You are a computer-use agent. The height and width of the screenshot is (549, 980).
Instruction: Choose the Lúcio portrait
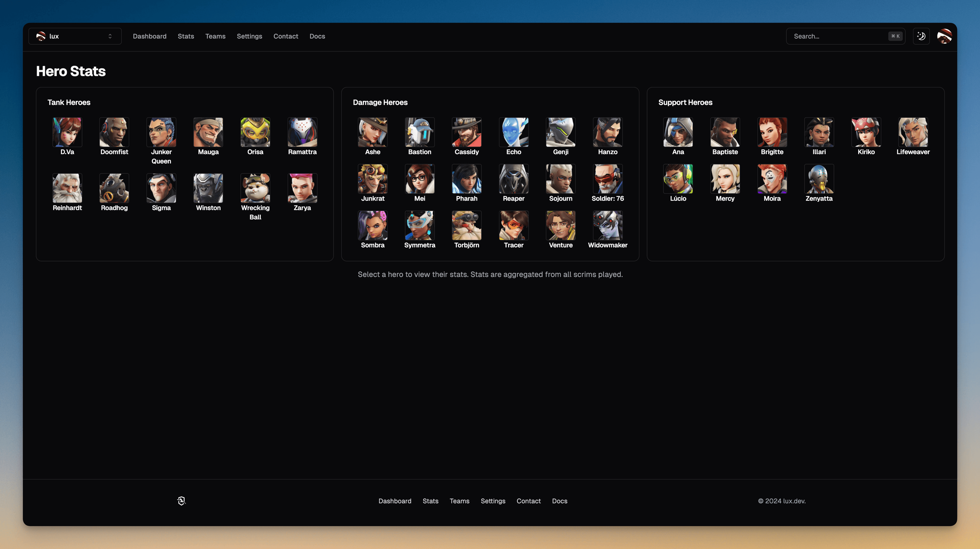[x=678, y=179]
